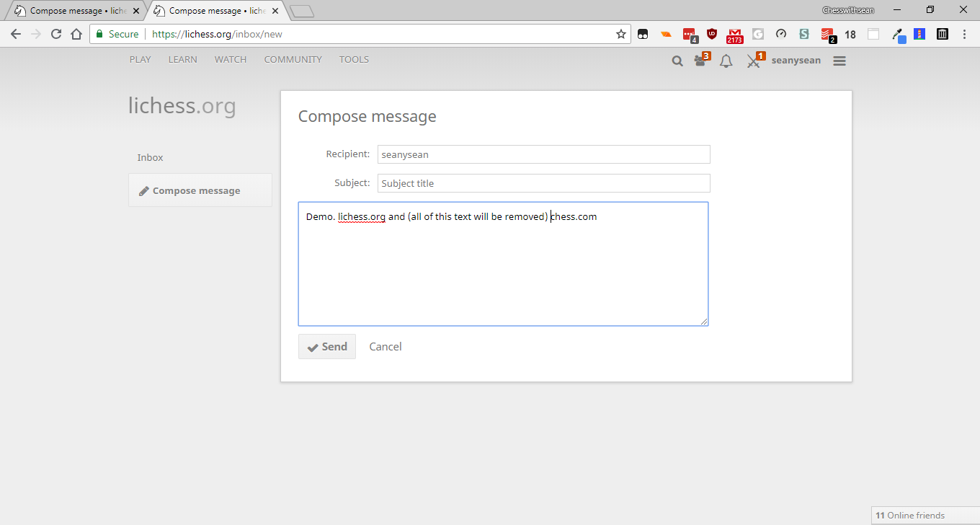Open the COMMUNITY menu
980x525 pixels.
(293, 60)
